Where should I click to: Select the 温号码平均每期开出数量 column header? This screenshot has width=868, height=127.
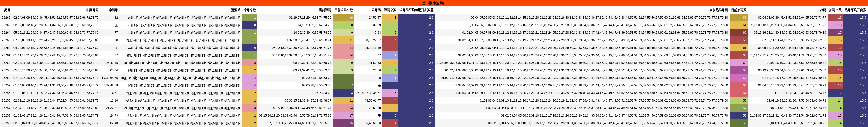pos(416,10)
